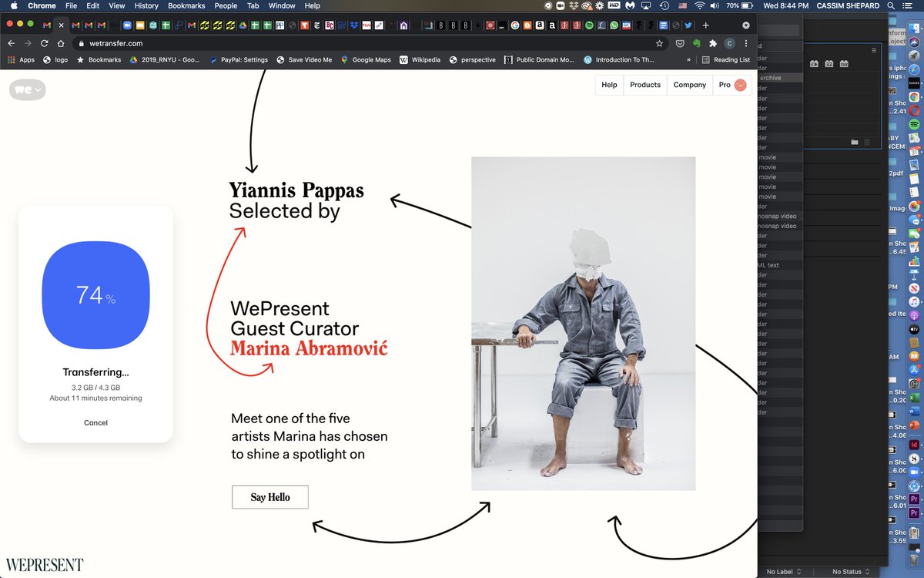The height and width of the screenshot is (578, 924).
Task: Open the Chrome extensions puzzle menu
Action: click(713, 44)
